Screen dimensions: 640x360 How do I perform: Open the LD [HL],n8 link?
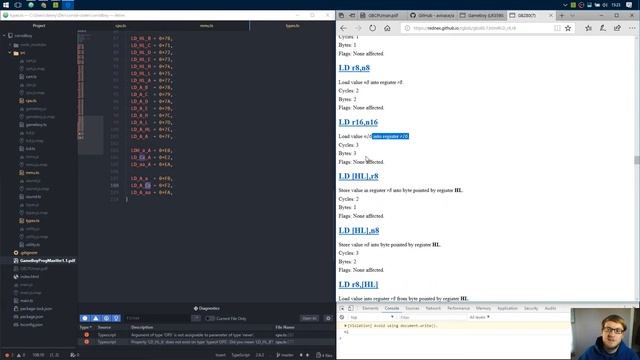[359, 231]
